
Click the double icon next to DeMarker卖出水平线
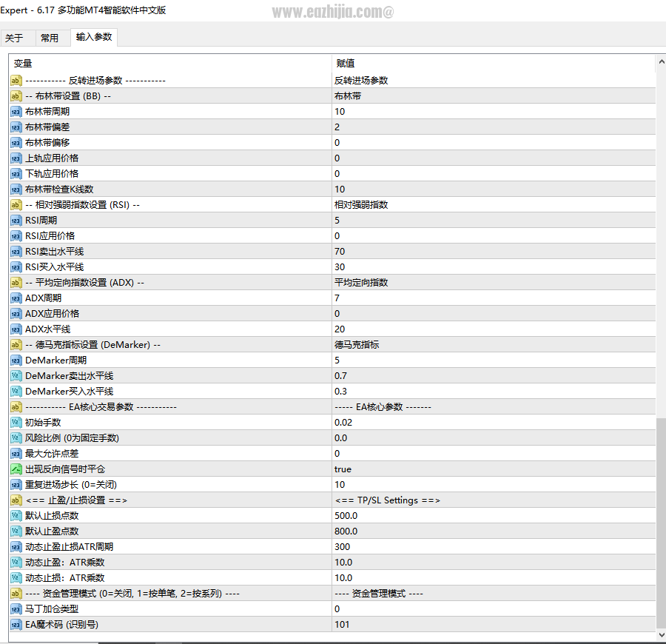tap(16, 376)
